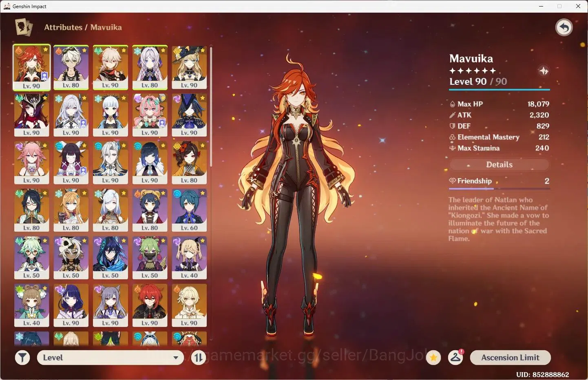Open the outfit hanger icon

coord(455,358)
